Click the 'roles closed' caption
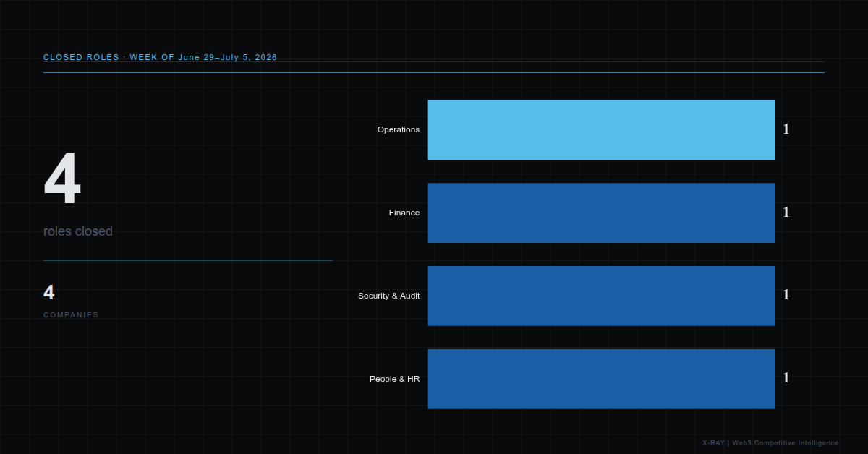The height and width of the screenshot is (454, 868). pyautogui.click(x=78, y=231)
